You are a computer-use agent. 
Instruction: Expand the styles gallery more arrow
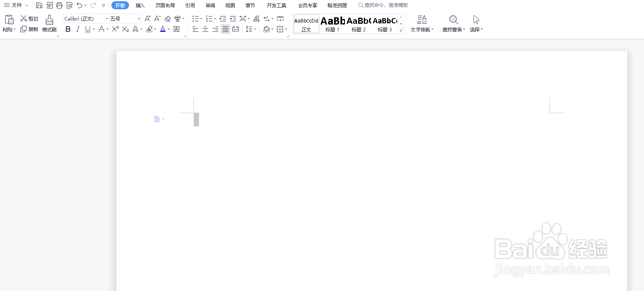click(x=401, y=31)
